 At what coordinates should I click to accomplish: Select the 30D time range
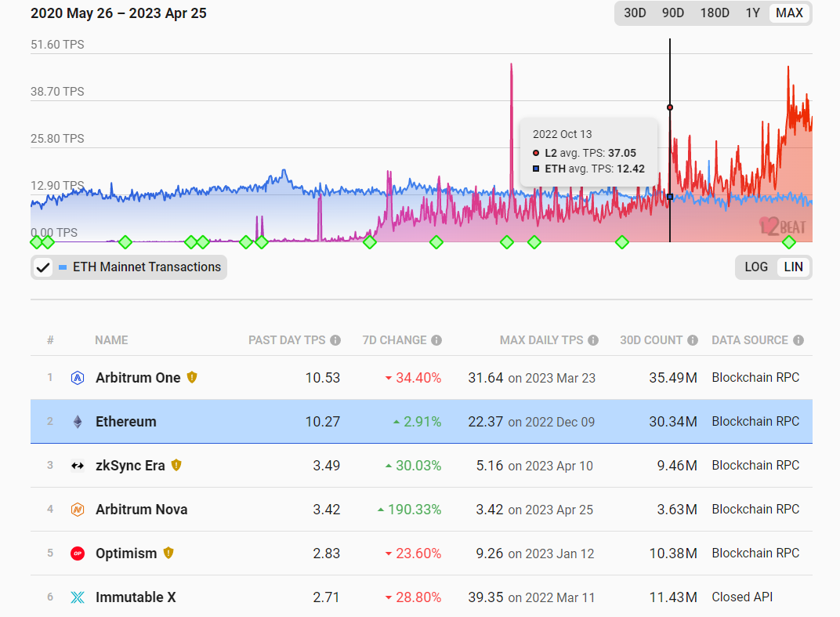tap(635, 13)
